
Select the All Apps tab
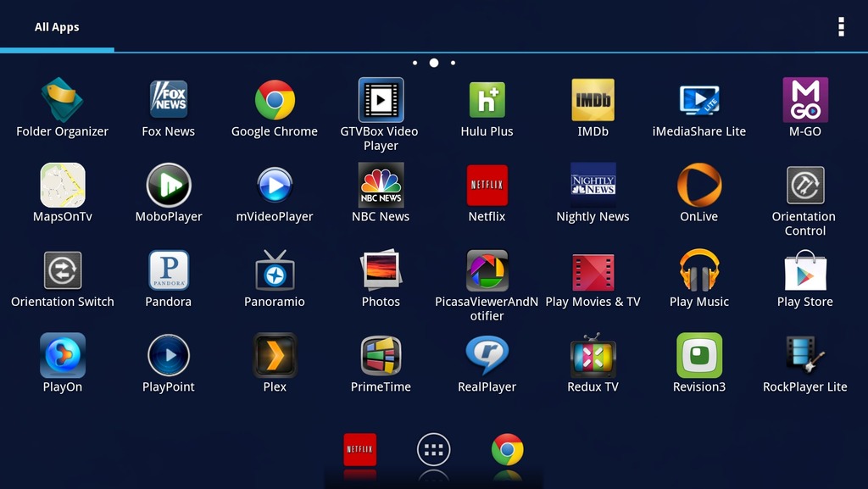[x=57, y=27]
